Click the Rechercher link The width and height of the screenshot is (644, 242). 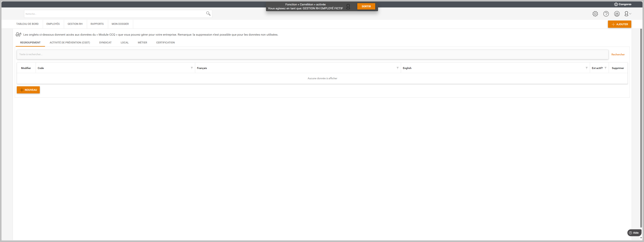(x=618, y=54)
